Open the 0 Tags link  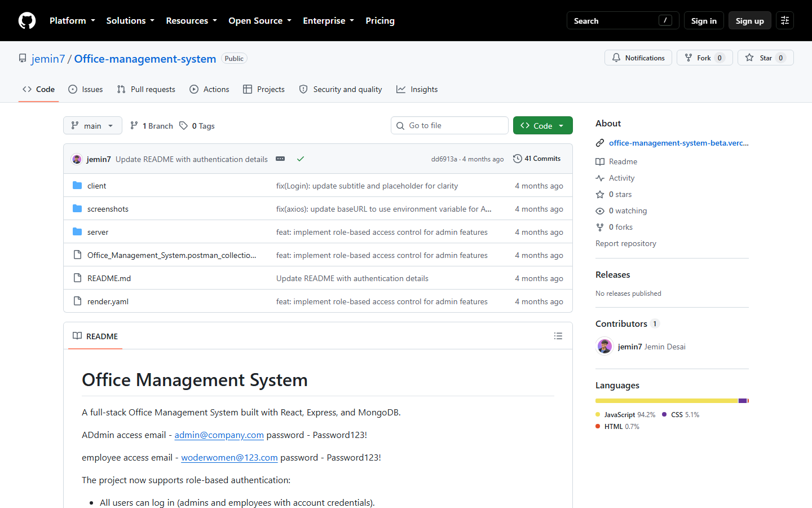click(x=197, y=126)
